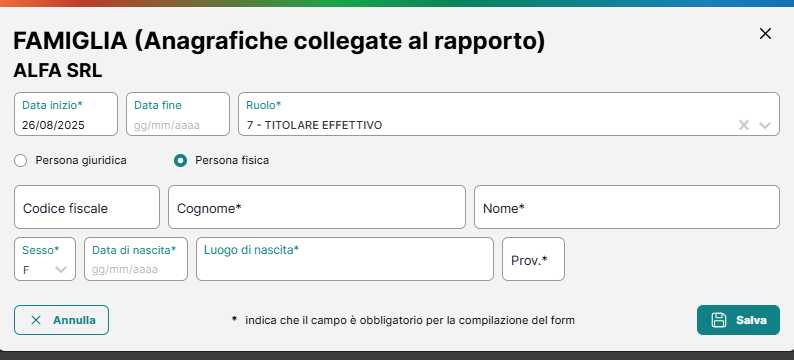Click the Codice fiscale input field
The image size is (794, 360).
click(87, 207)
